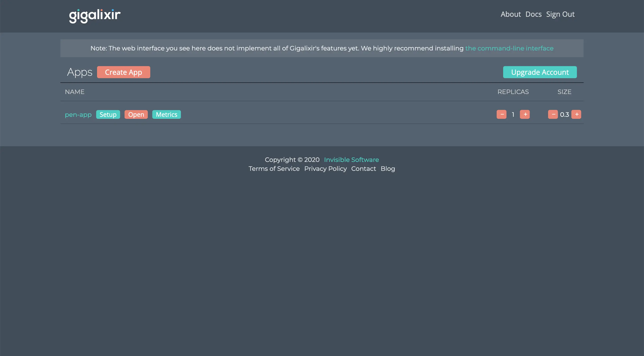Open the Privacy Policy footer link

click(x=325, y=169)
